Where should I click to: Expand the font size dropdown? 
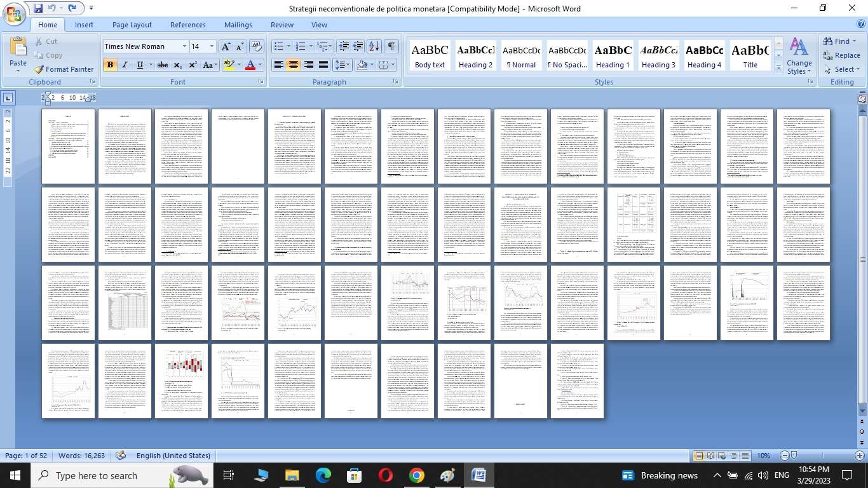coord(212,46)
